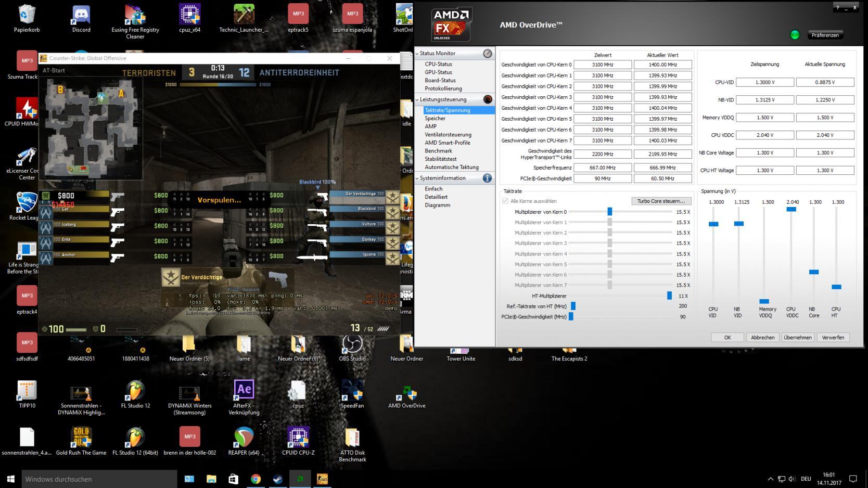Click the Multiplizierer von Kern 0 slider
The height and width of the screenshot is (488, 868).
click(609, 212)
